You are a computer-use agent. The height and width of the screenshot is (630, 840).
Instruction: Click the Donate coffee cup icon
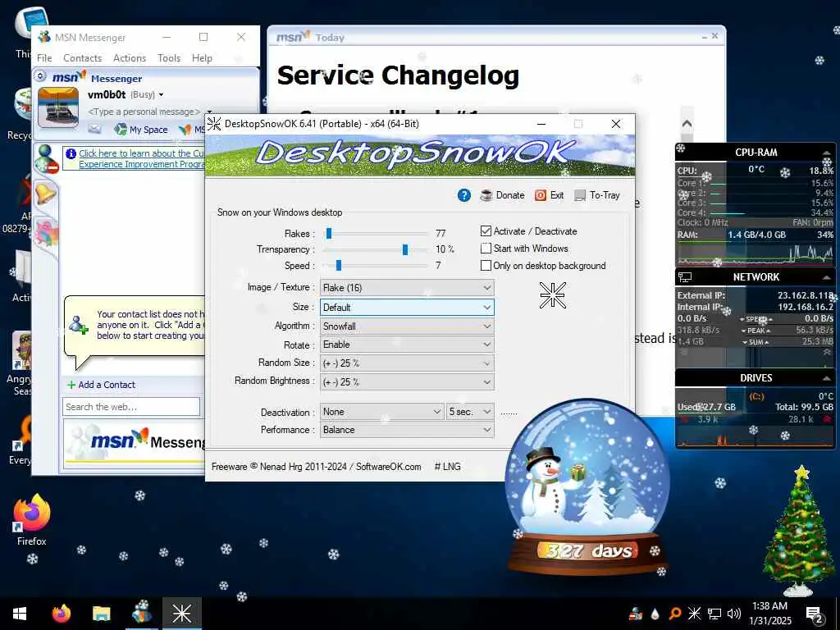(x=486, y=195)
